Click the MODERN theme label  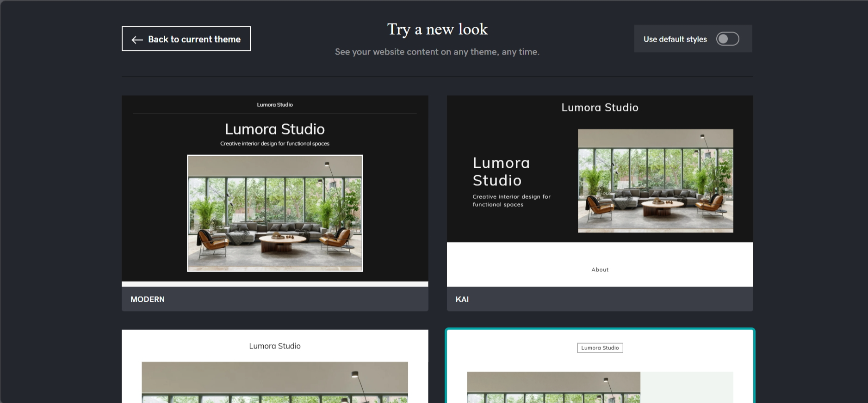[148, 299]
